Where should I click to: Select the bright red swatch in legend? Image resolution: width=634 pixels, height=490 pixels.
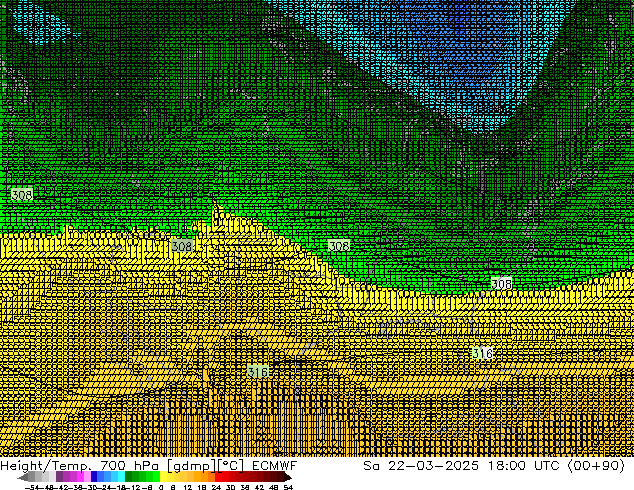(218, 477)
